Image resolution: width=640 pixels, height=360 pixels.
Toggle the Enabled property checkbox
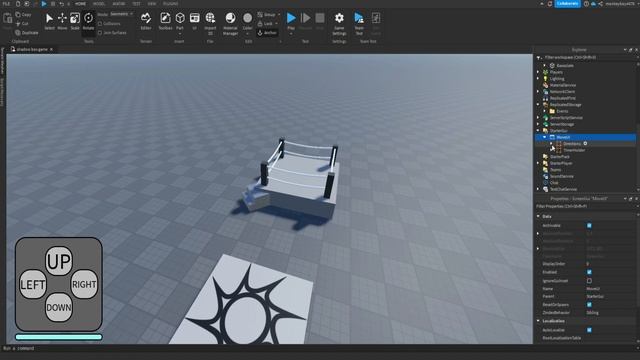(589, 272)
